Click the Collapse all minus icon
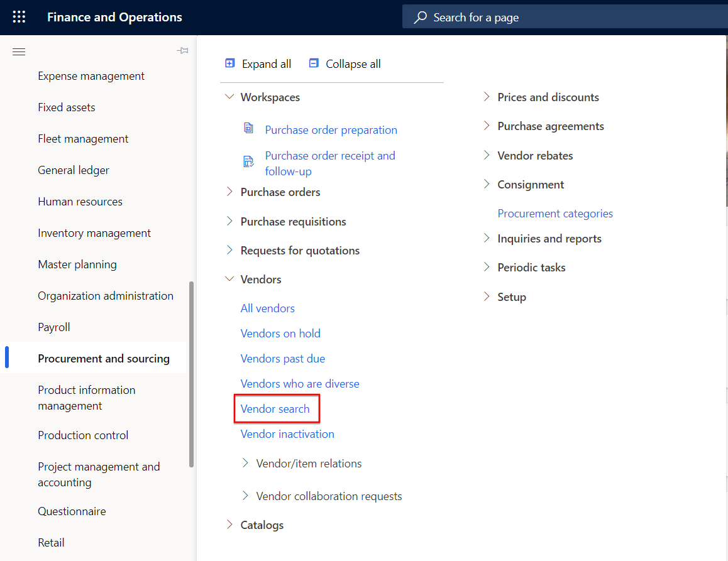 coord(314,63)
